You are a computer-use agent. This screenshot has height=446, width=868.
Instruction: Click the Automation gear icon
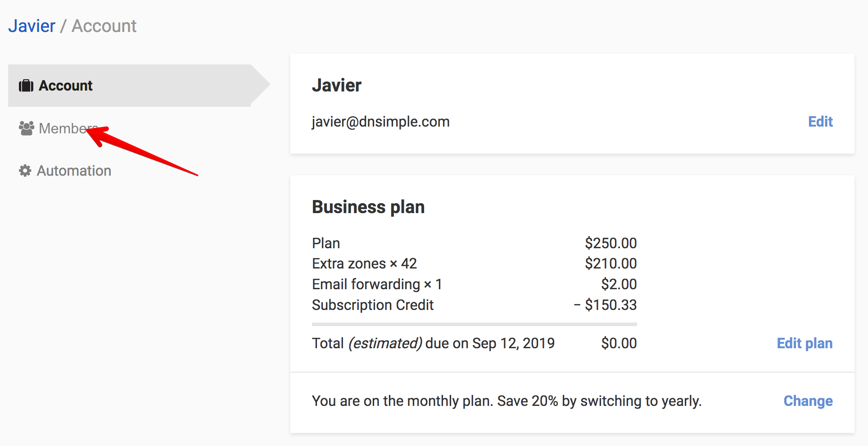click(25, 171)
